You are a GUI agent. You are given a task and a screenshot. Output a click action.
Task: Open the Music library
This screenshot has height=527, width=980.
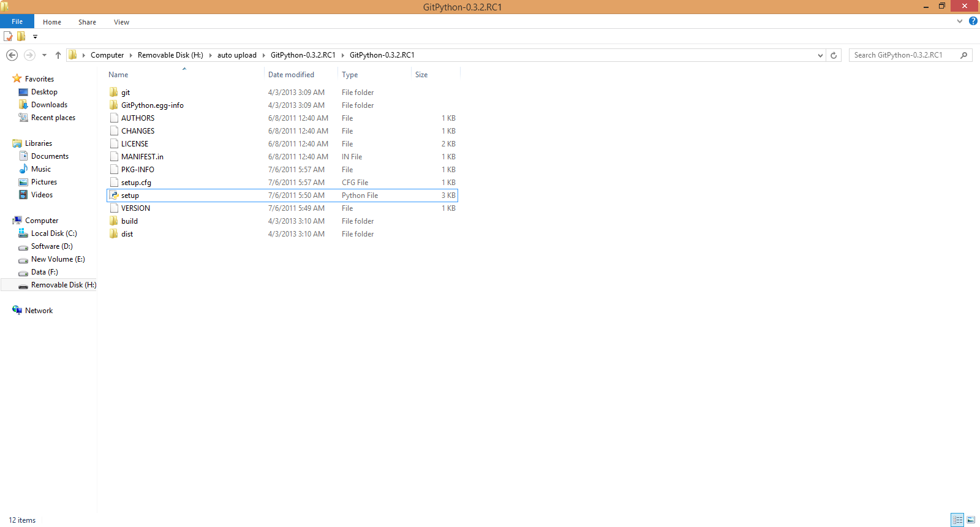[41, 169]
